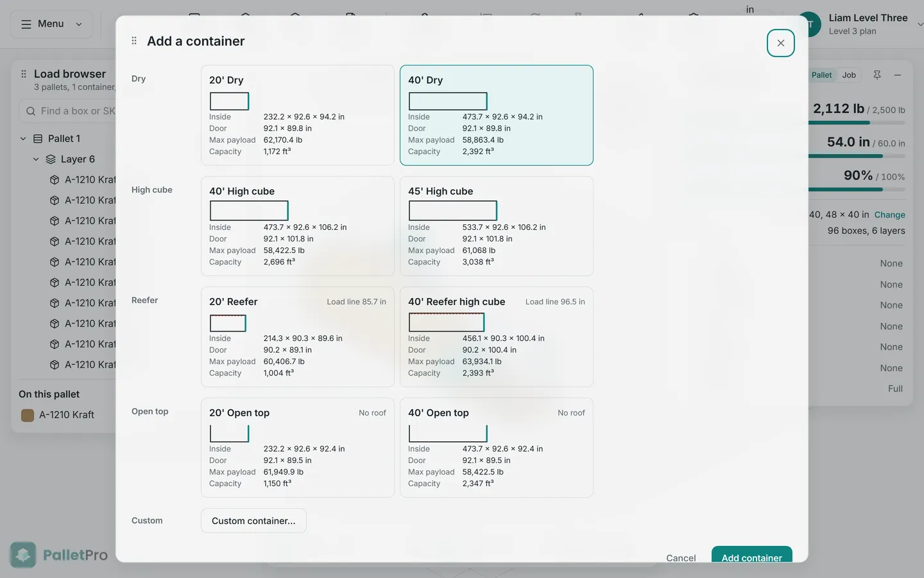Click the PalletPro logo icon
This screenshot has width=924, height=578.
click(23, 555)
